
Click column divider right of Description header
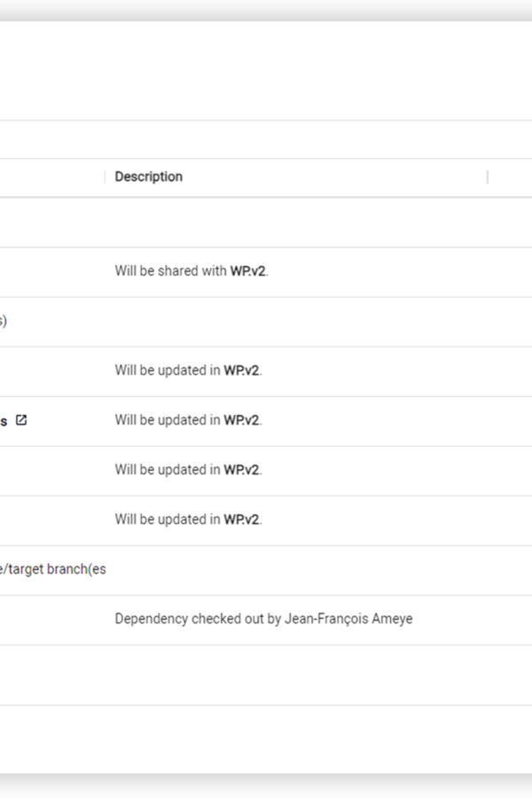(488, 177)
